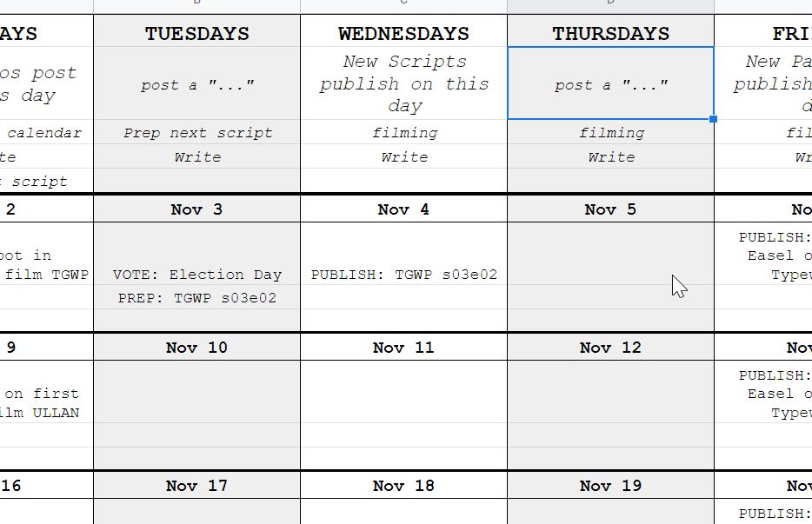This screenshot has height=524, width=812.
Task: Click the Nov 5 date cell
Action: click(610, 209)
